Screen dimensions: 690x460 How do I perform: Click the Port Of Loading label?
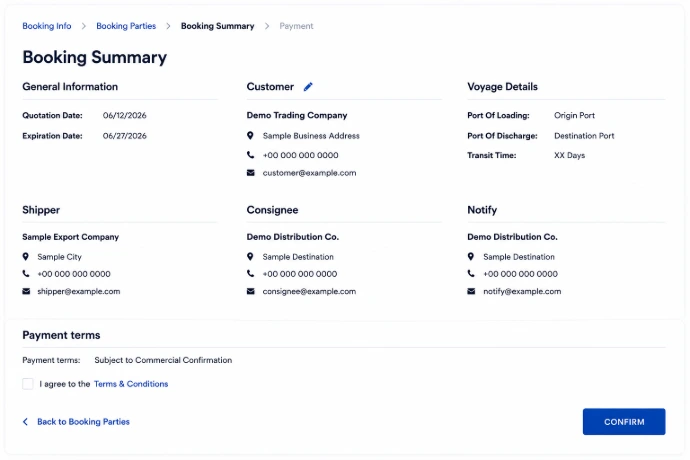(498, 115)
